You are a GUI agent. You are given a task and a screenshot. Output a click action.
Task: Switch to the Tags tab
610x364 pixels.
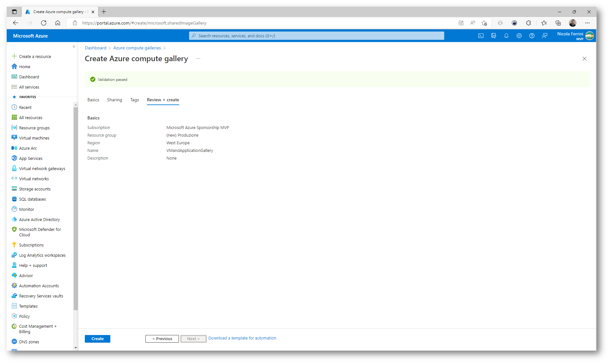(x=135, y=100)
